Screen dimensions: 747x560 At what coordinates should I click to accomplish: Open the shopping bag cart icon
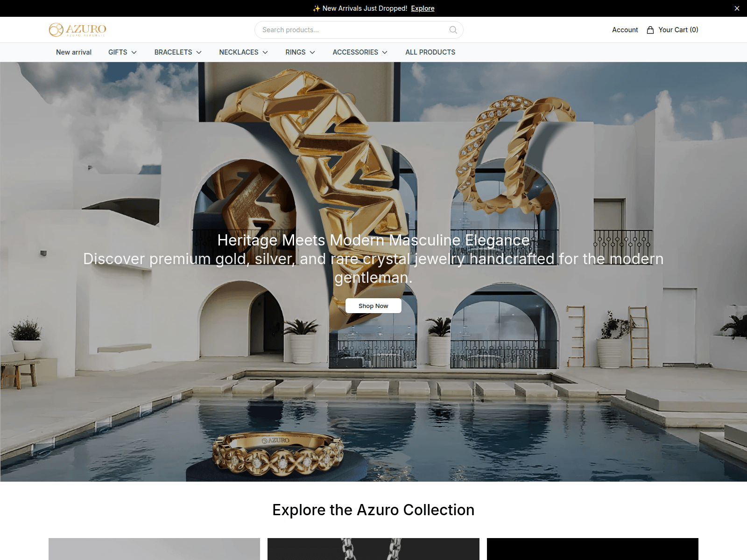(x=650, y=30)
